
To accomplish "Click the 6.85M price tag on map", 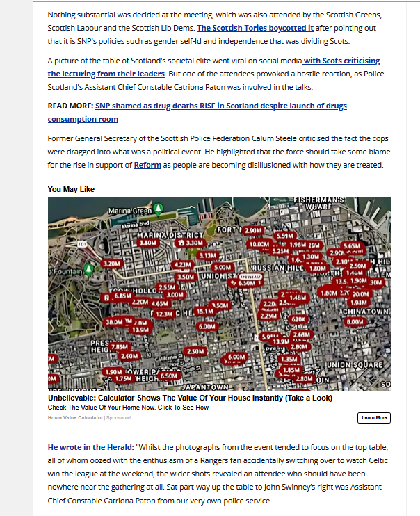I will (x=123, y=296).
